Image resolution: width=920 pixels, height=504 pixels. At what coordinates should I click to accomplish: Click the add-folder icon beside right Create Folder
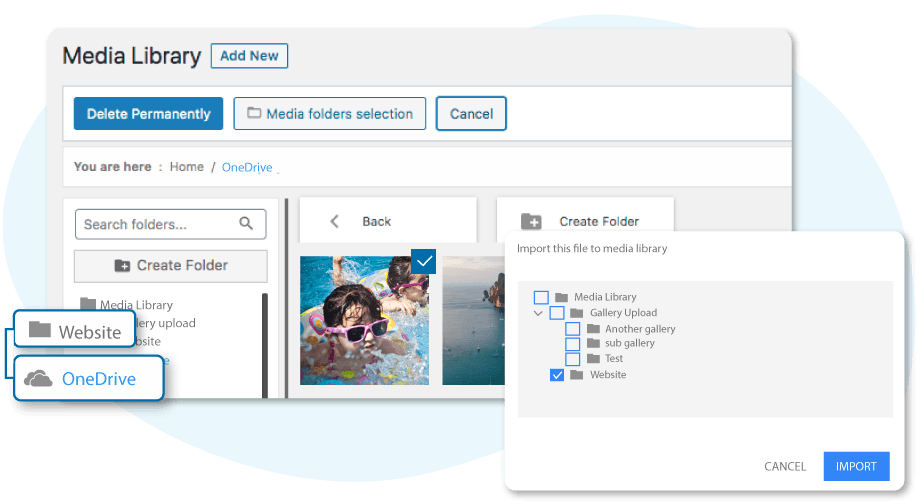coord(531,221)
